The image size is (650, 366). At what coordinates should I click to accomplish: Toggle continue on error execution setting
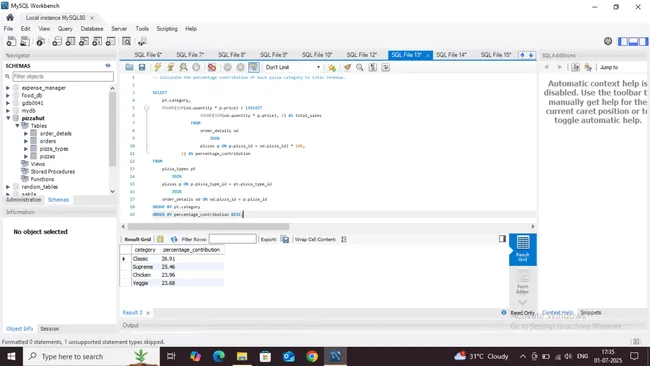pos(212,67)
